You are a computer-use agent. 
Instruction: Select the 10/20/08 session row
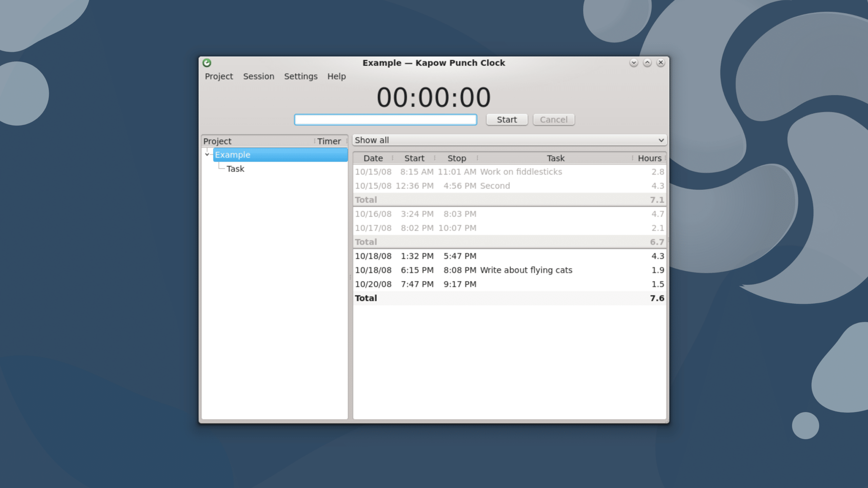(x=510, y=284)
